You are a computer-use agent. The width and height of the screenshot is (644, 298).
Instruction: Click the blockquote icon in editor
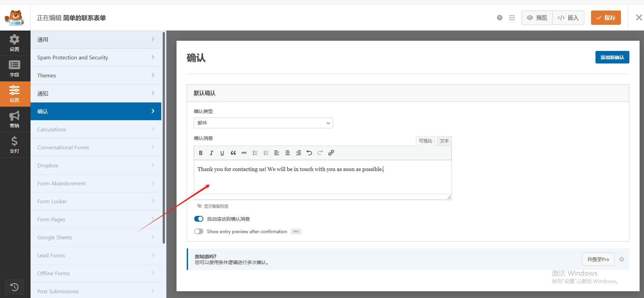pos(233,153)
